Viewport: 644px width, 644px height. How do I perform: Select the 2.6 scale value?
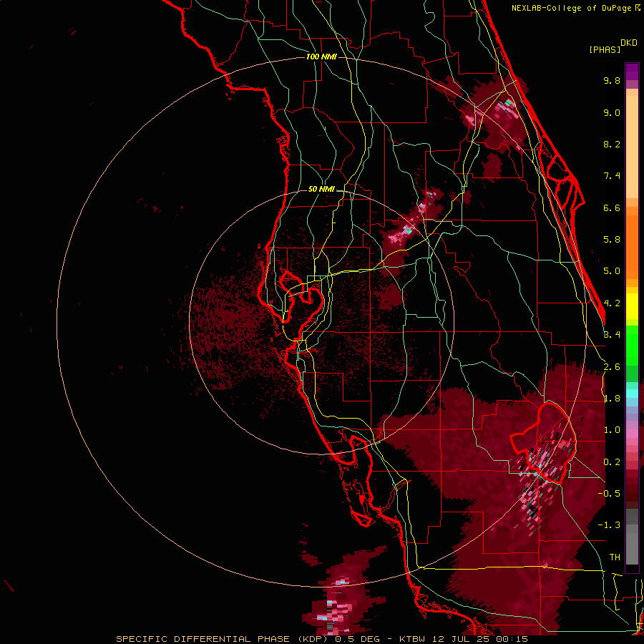[x=612, y=367]
